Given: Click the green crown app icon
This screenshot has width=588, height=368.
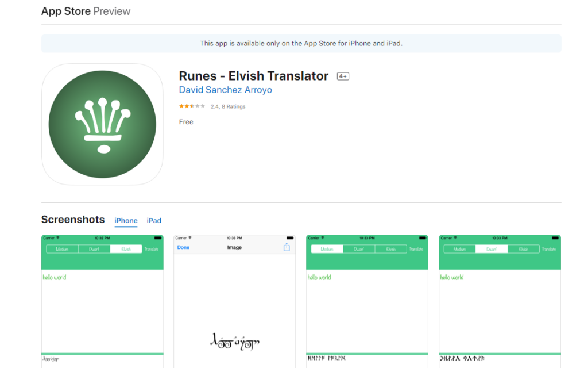Looking at the screenshot, I should coord(102,124).
